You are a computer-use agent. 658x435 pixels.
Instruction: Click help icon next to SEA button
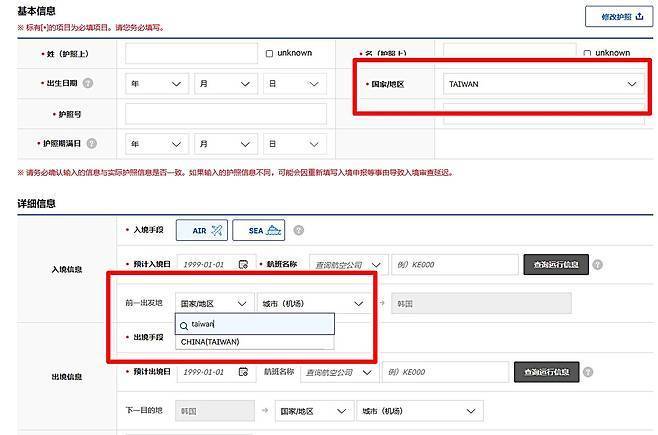tap(299, 231)
